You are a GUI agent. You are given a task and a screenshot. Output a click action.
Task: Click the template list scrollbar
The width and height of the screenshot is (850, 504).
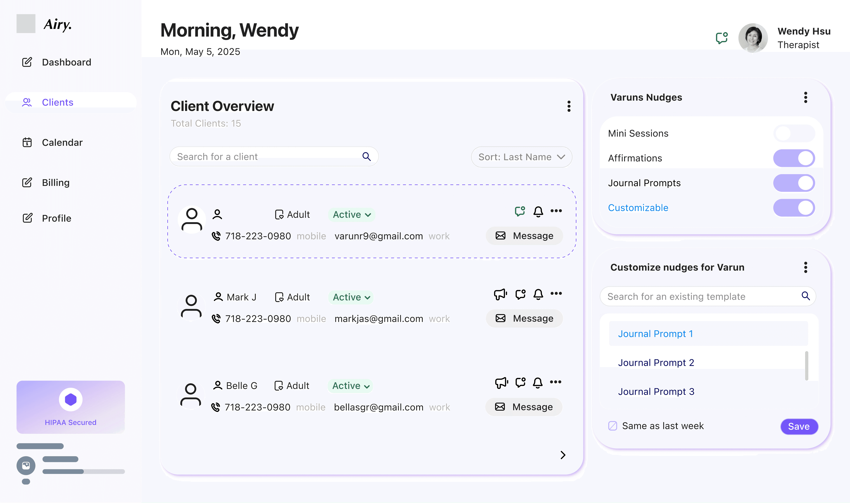[807, 366]
